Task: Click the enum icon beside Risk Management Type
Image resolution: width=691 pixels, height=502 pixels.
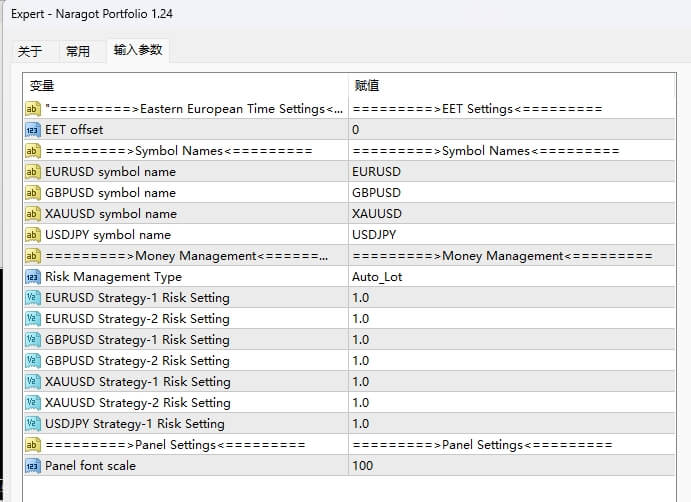Action: [x=33, y=277]
